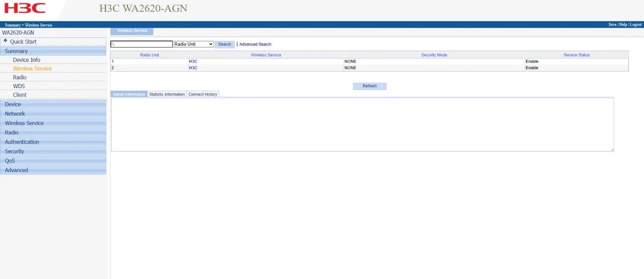Expand the Device menu section
Image resolution: width=644 pixels, height=279 pixels.
(13, 105)
